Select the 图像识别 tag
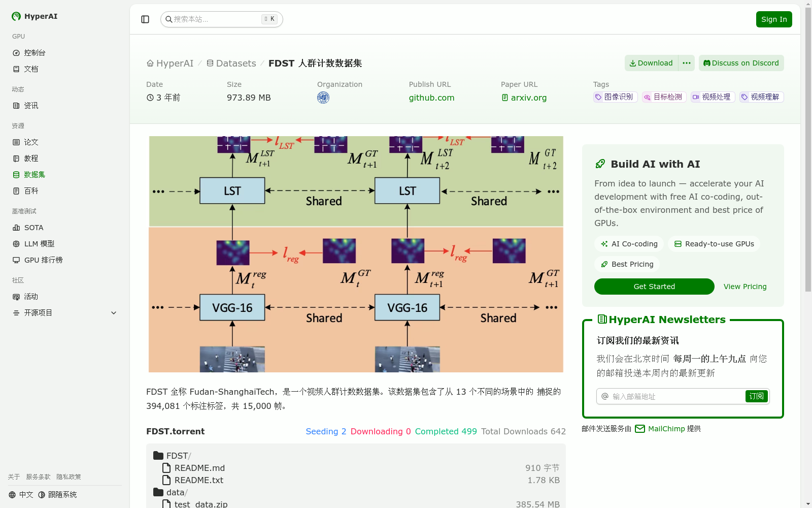812x508 pixels. coord(615,97)
